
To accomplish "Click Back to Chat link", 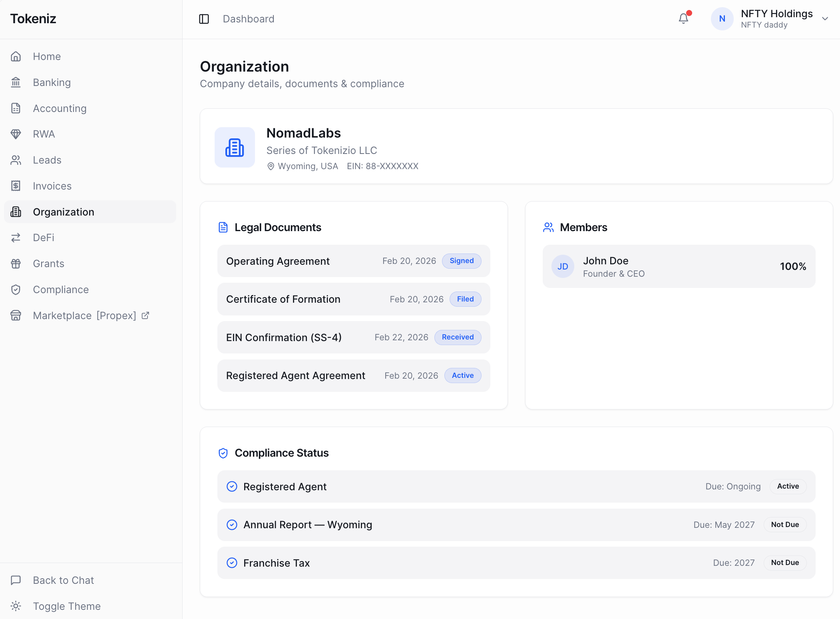I will (x=63, y=580).
